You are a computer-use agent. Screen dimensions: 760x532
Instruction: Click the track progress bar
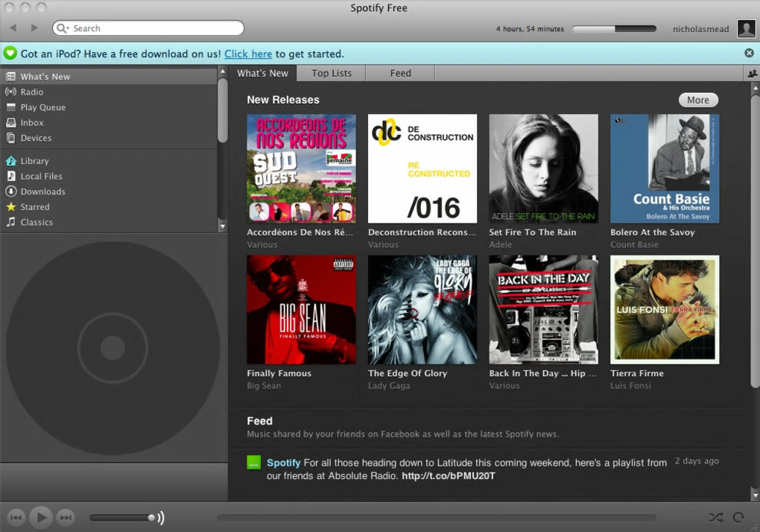[436, 517]
